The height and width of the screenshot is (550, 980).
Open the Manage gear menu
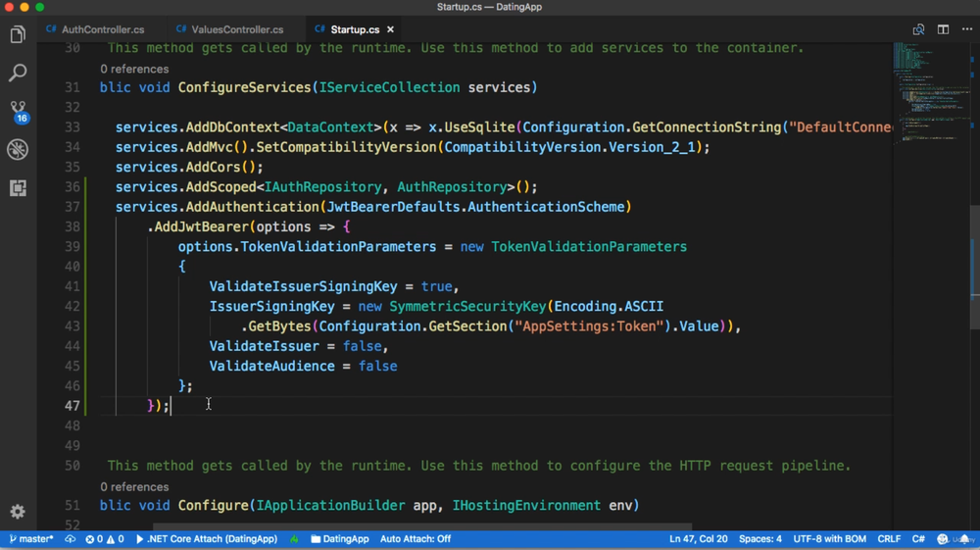[18, 512]
